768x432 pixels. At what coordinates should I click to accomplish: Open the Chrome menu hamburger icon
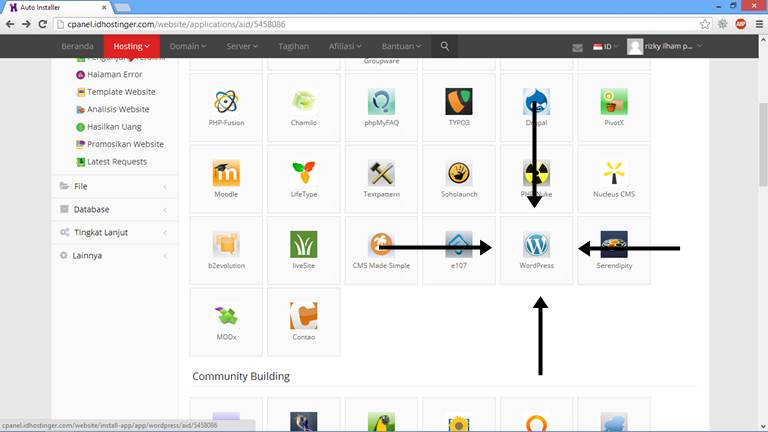click(x=759, y=24)
